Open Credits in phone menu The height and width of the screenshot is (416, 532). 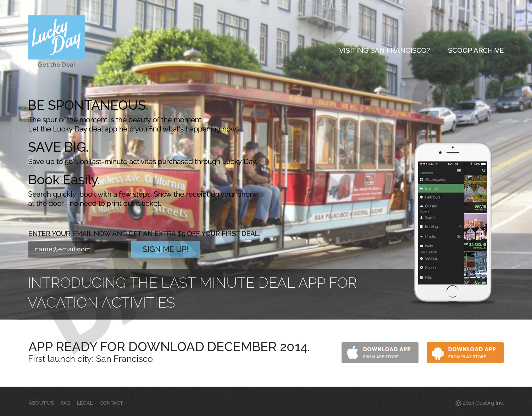pyautogui.click(x=441, y=236)
